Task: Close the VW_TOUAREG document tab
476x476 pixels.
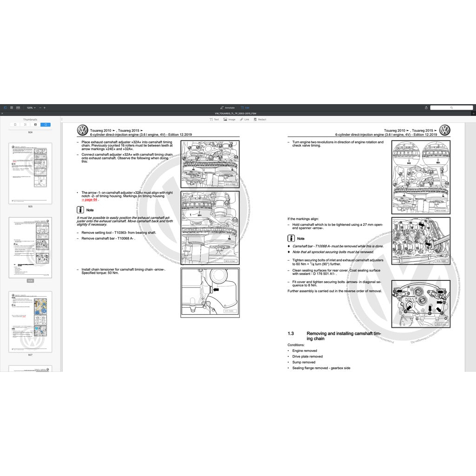Action: (x=2, y=113)
